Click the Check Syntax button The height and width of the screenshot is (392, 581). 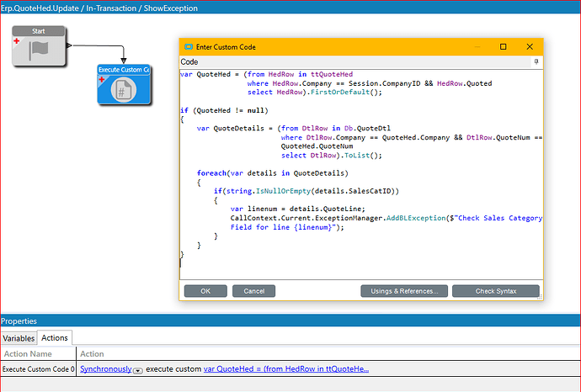[x=495, y=291]
